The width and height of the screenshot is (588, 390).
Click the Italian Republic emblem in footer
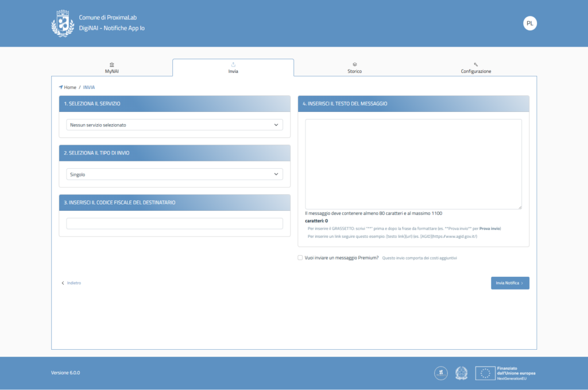pos(462,373)
